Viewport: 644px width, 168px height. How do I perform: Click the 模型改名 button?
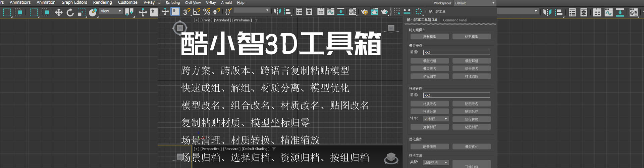(x=429, y=69)
